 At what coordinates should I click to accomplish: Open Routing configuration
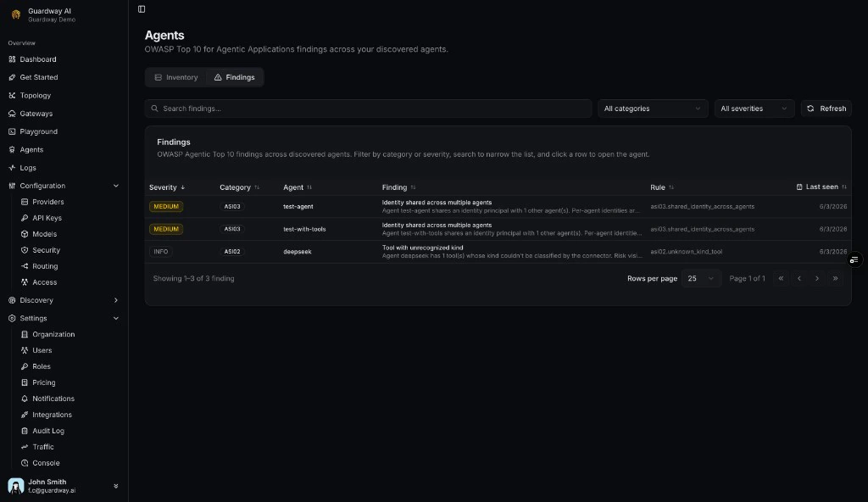[40, 266]
